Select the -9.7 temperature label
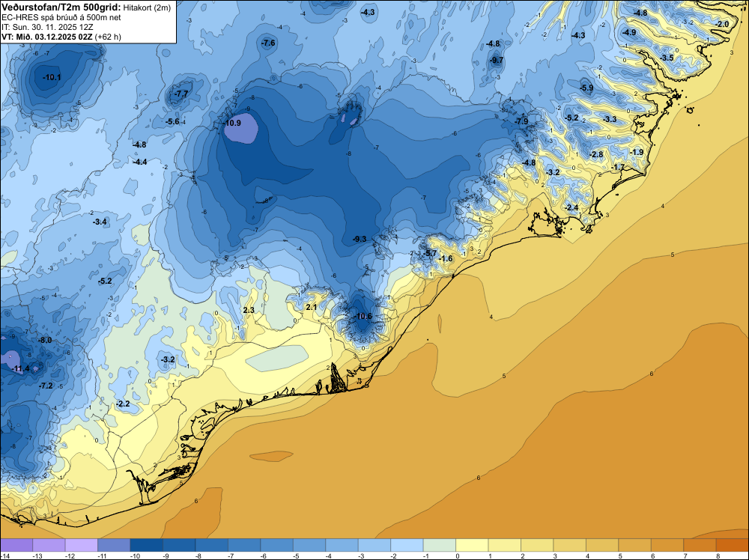Screen dimensions: 749x560 click(x=497, y=60)
